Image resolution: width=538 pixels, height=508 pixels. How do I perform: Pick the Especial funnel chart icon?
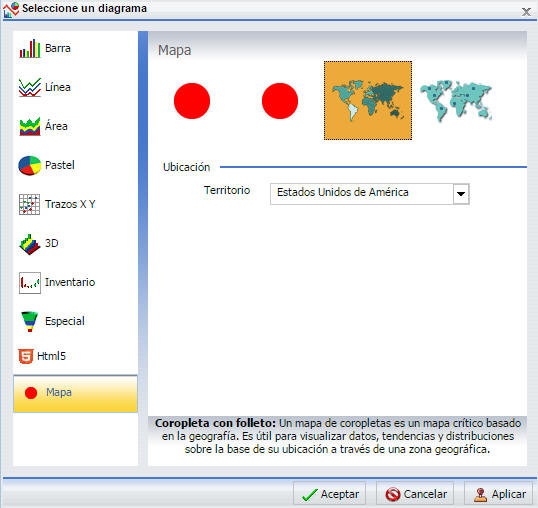pos(30,321)
